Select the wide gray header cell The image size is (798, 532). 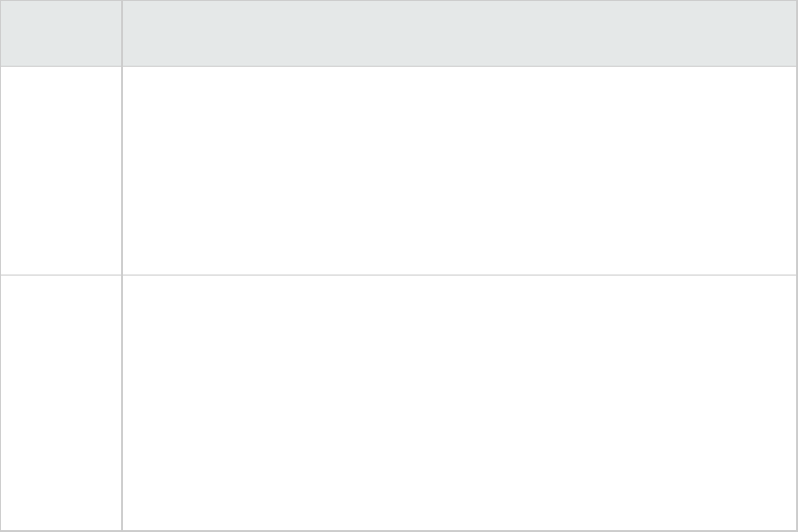(460, 33)
